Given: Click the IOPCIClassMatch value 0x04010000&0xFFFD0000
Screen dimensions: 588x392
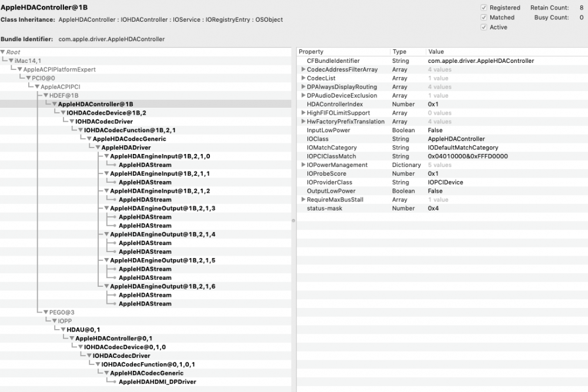Looking at the screenshot, I should tap(468, 156).
